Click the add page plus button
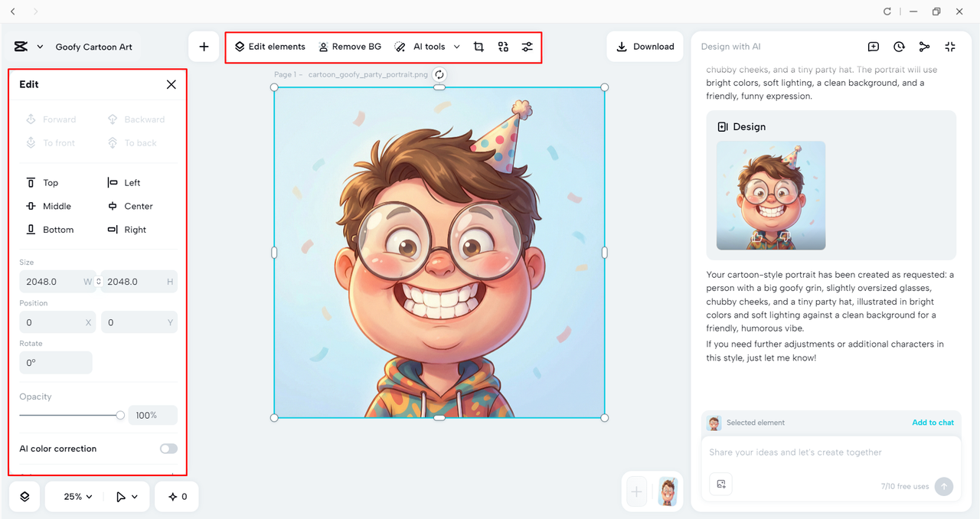 (x=637, y=491)
